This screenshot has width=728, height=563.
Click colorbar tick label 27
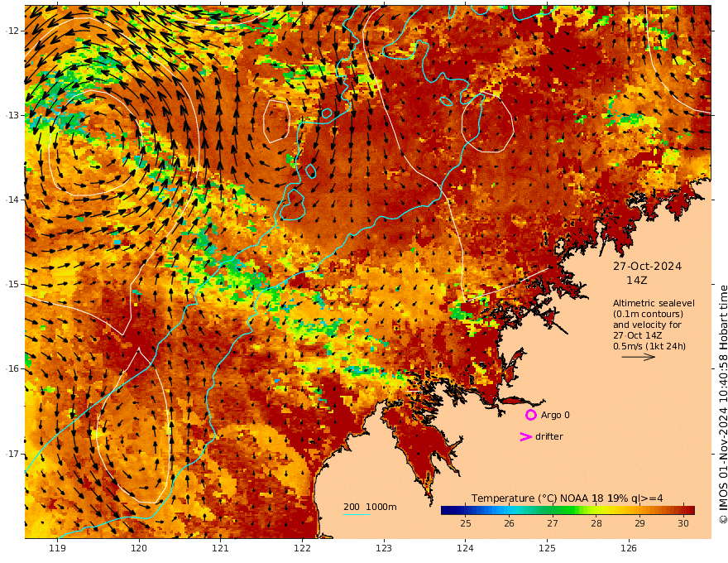pyautogui.click(x=552, y=523)
